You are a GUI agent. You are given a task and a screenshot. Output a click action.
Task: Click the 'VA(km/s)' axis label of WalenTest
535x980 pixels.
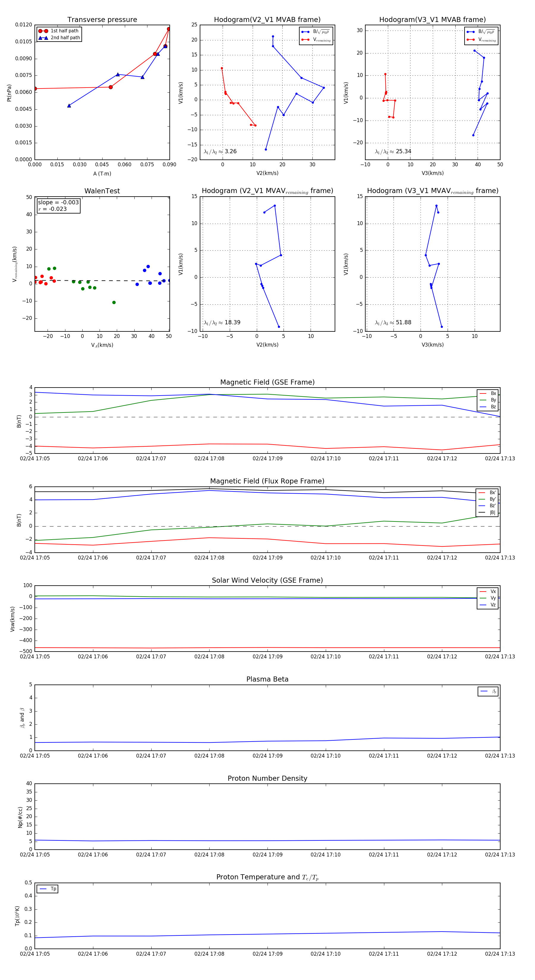click(x=102, y=345)
